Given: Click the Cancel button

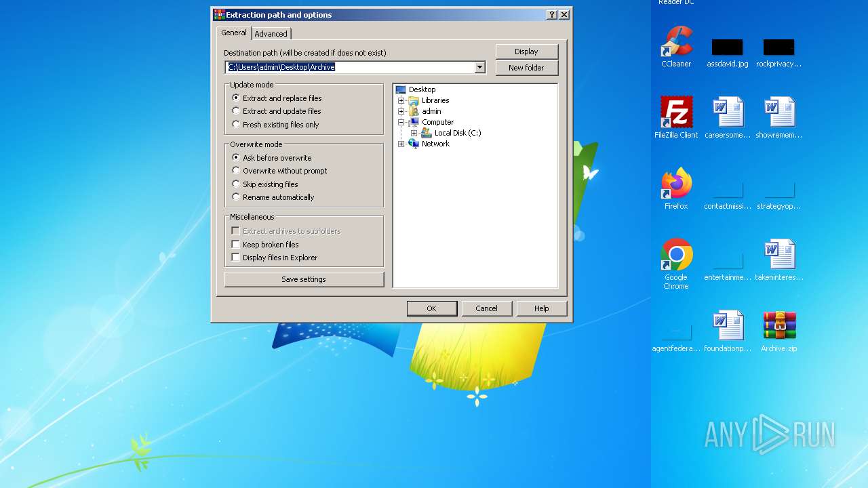Looking at the screenshot, I should point(487,308).
